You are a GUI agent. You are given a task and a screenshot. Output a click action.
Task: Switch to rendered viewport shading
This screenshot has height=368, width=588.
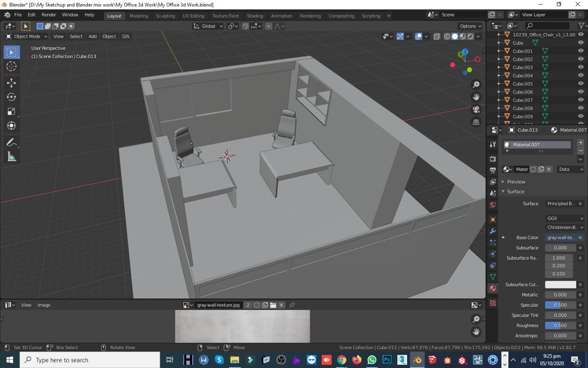pos(470,36)
